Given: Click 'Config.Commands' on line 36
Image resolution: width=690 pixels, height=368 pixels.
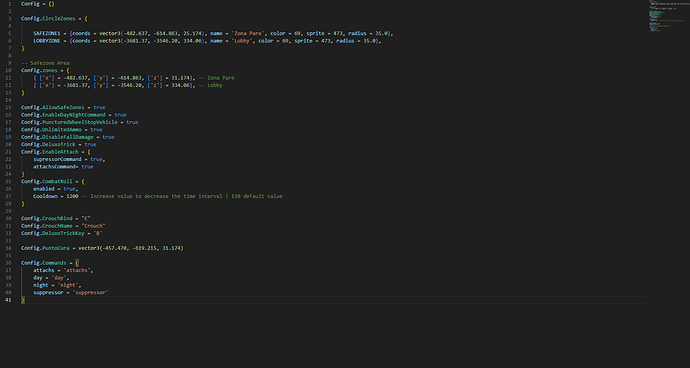Looking at the screenshot, I should point(44,263).
